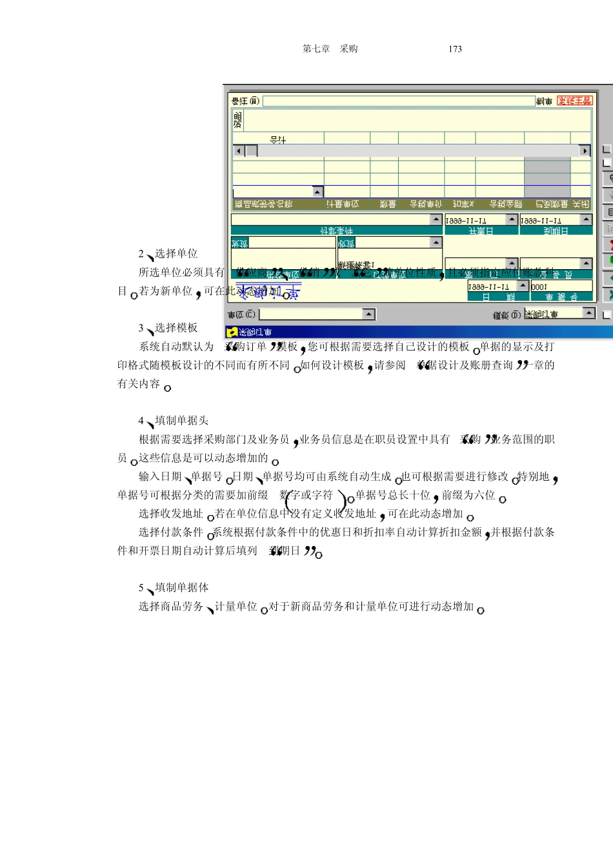
Task: Open the 开票日 date dropdown
Action: pyautogui.click(x=512, y=219)
